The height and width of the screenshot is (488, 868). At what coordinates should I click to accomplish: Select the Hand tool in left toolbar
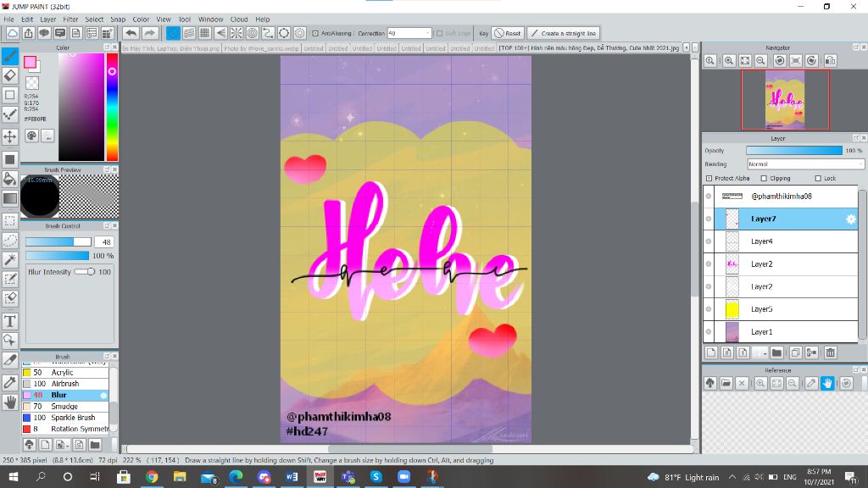pyautogui.click(x=10, y=402)
